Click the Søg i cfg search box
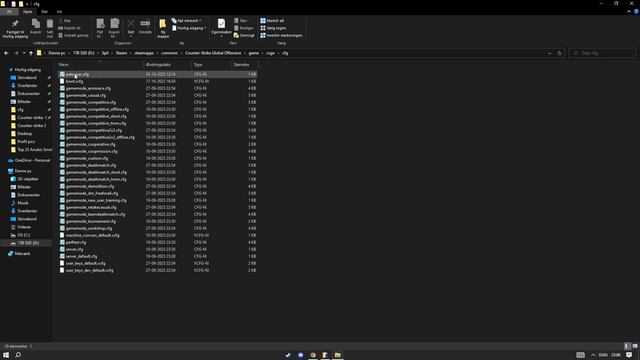Viewport: 640px width, 360px height. click(x=602, y=53)
